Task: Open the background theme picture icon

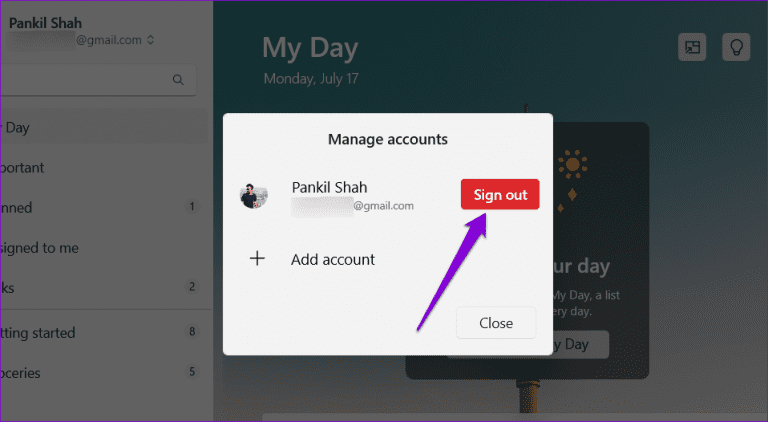Action: click(x=692, y=47)
